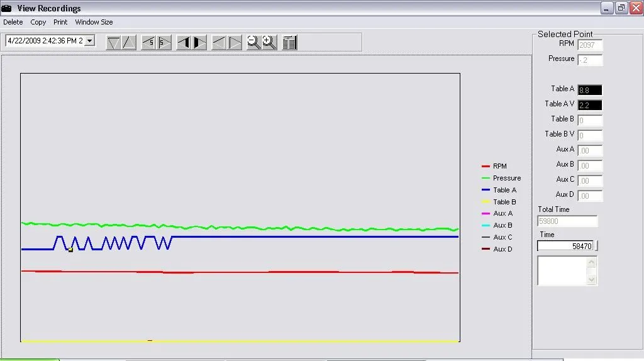The image size is (644, 361).
Task: Click the 'Aux A' legend label
Action: (x=502, y=214)
